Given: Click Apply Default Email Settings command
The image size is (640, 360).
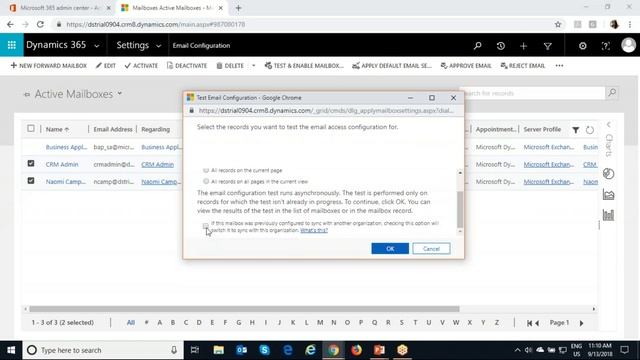Looking at the screenshot, I should click(392, 66).
